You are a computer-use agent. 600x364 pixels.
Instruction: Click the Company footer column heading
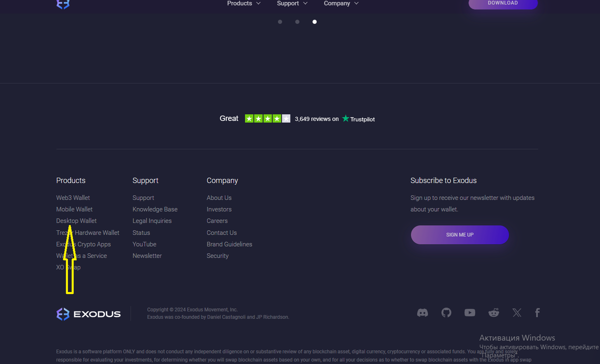click(222, 180)
